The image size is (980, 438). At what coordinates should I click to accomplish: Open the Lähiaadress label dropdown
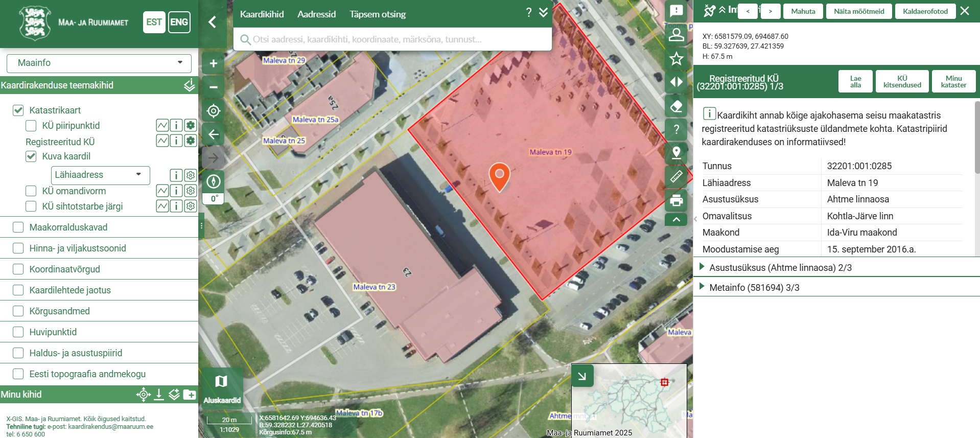(100, 175)
